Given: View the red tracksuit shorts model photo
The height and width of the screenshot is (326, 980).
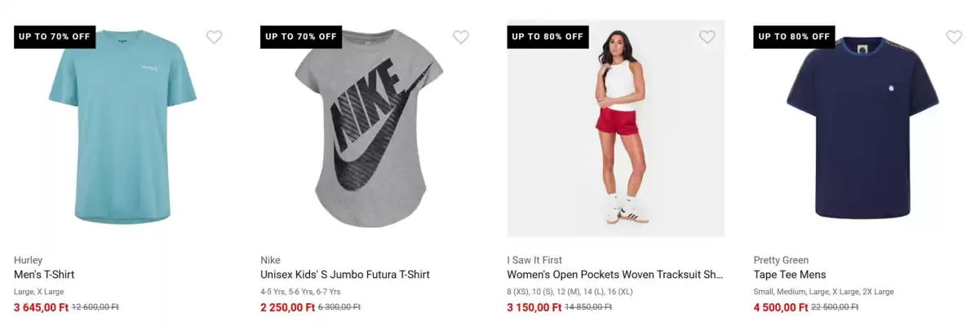Looking at the screenshot, I should tap(616, 128).
